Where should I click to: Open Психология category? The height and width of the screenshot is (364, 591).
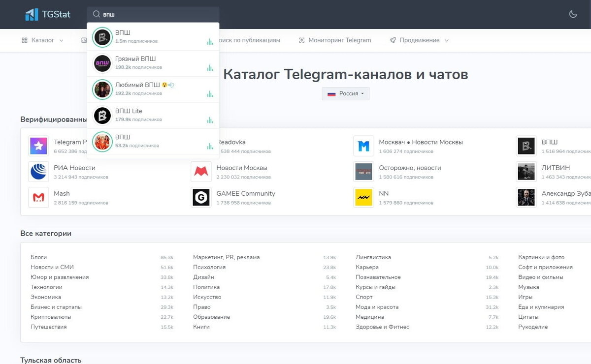pyautogui.click(x=209, y=267)
